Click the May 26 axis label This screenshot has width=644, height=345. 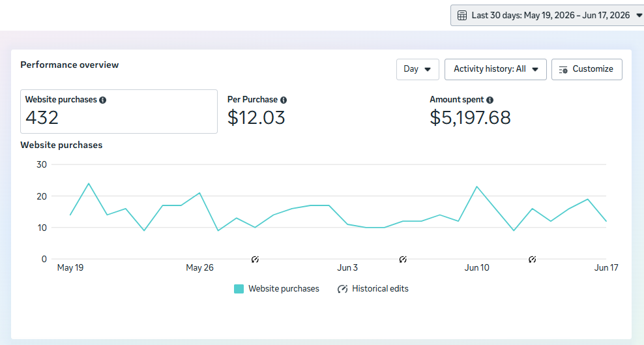(199, 268)
